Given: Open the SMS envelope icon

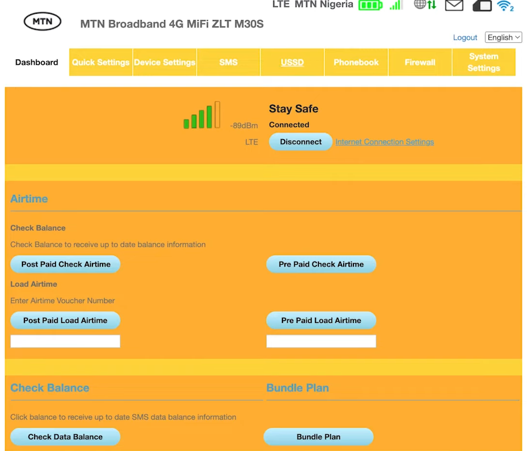Looking at the screenshot, I should tap(454, 5).
